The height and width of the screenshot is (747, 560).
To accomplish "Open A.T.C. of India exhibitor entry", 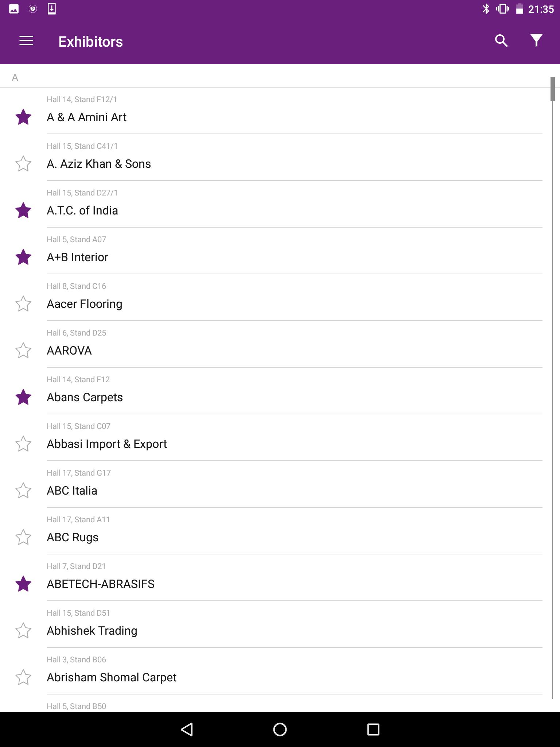I will click(x=280, y=204).
